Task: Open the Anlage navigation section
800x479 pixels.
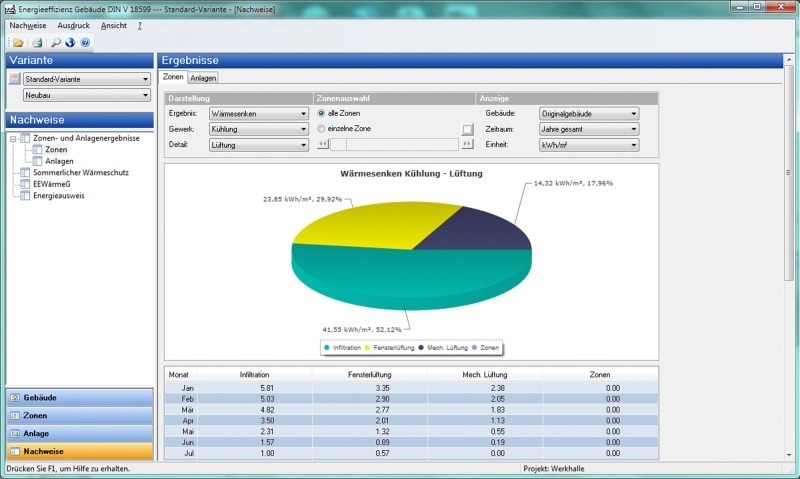Action: coord(80,434)
